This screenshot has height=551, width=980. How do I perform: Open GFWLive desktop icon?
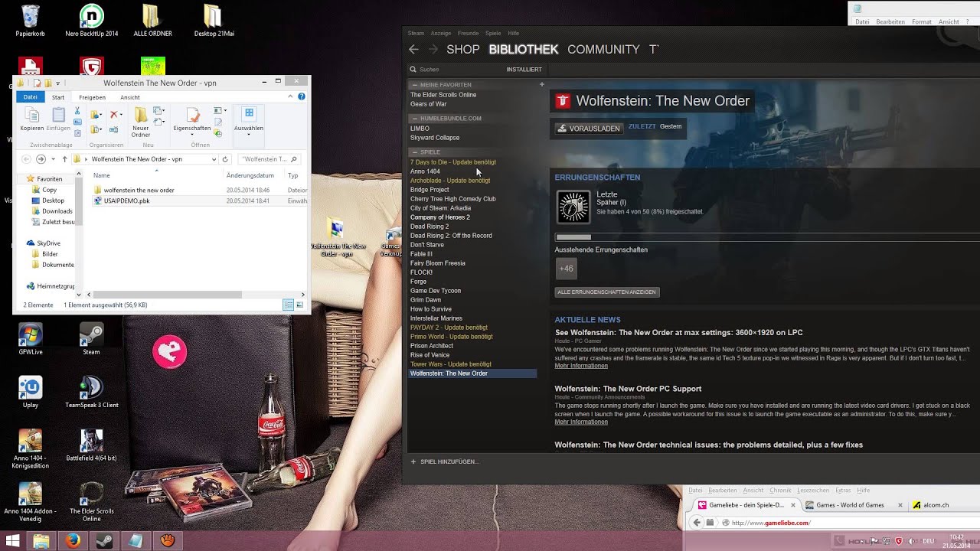point(31,340)
